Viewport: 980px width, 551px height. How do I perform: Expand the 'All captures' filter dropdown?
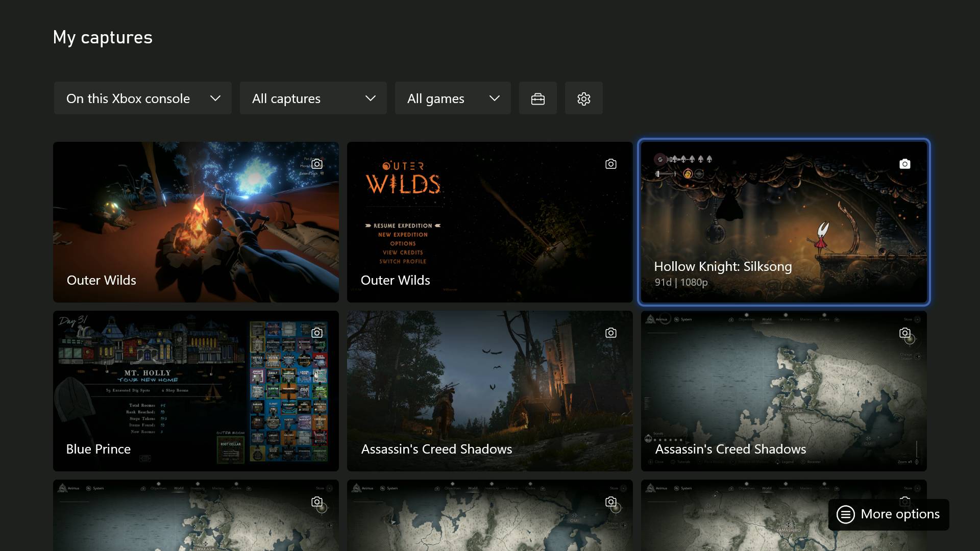tap(313, 98)
